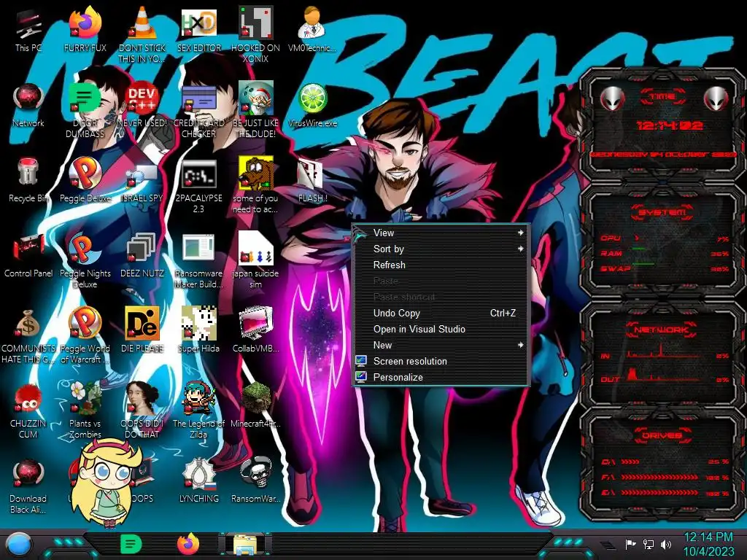747x560 pixels.
Task: Select the Star Butterfly desktop character
Action: click(x=108, y=481)
